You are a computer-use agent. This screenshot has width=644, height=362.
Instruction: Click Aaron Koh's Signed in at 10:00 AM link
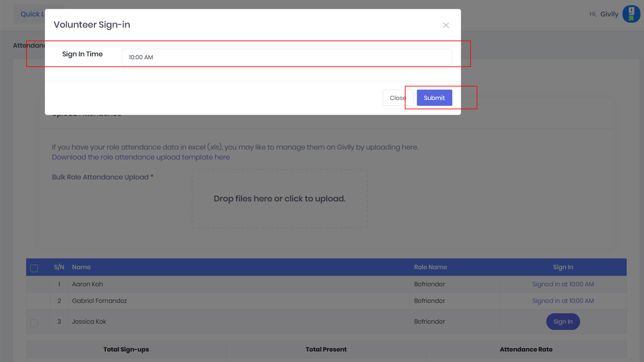point(563,284)
